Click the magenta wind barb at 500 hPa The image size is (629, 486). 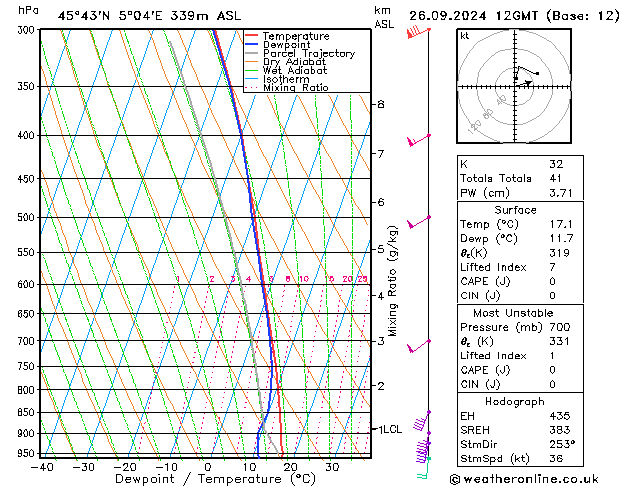pyautogui.click(x=419, y=222)
